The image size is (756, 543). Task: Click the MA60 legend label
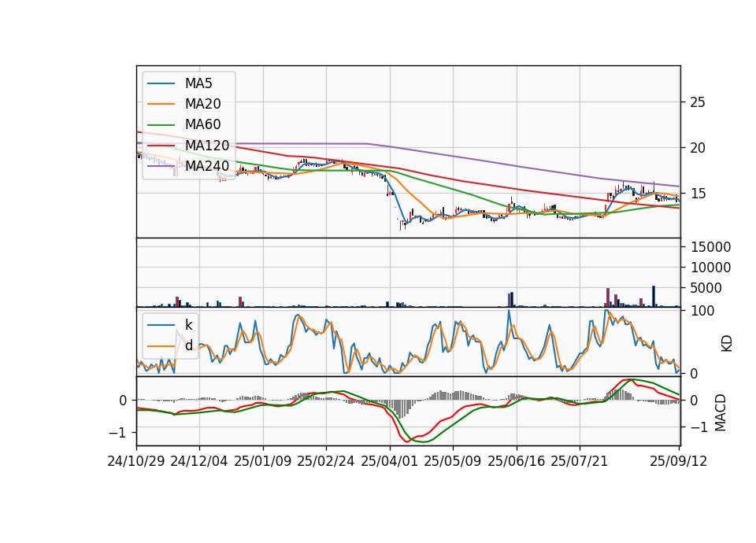[202, 124]
